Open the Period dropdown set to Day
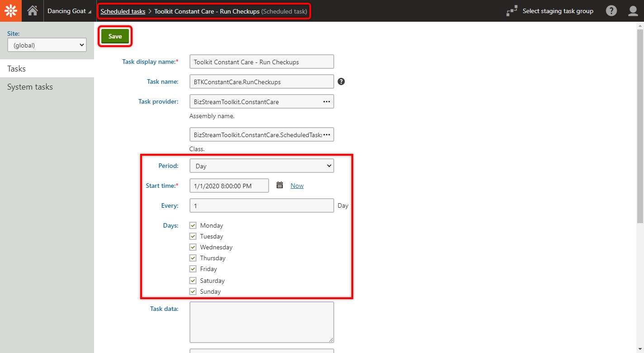The height and width of the screenshot is (353, 644). point(262,166)
